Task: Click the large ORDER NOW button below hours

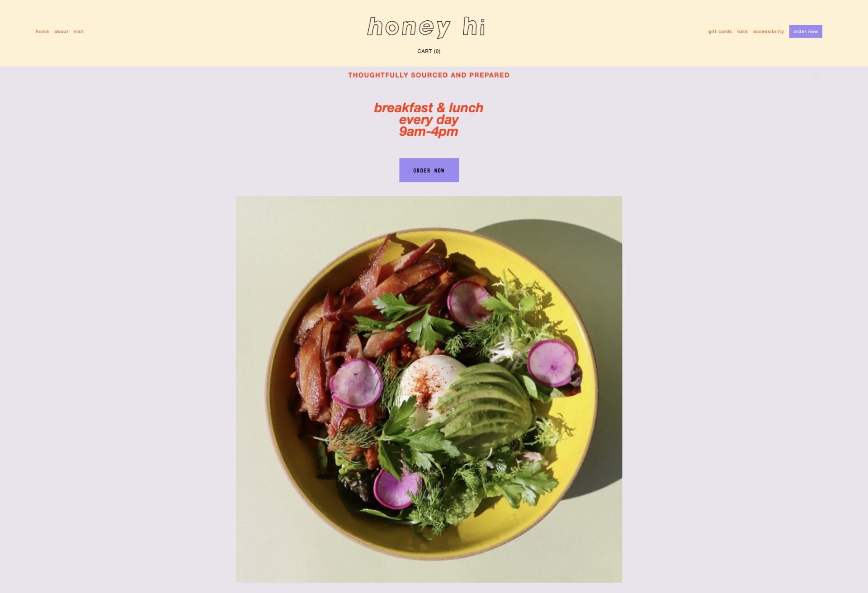Action: (x=429, y=170)
